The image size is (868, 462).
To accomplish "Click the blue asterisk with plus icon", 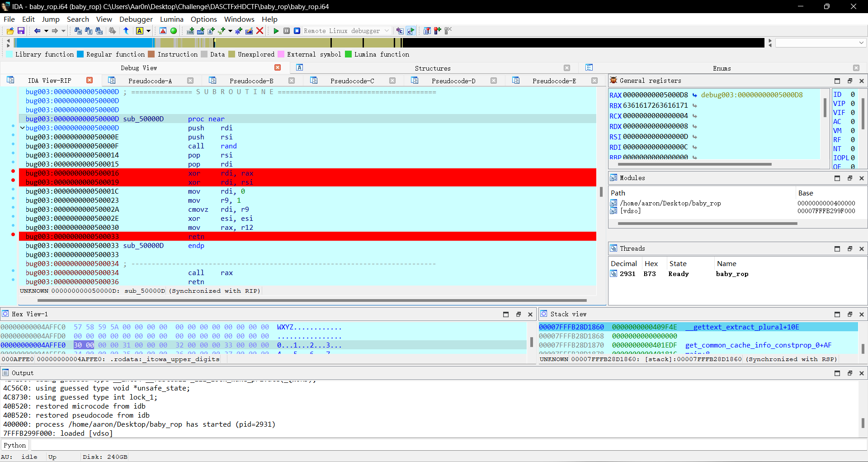I will click(239, 31).
